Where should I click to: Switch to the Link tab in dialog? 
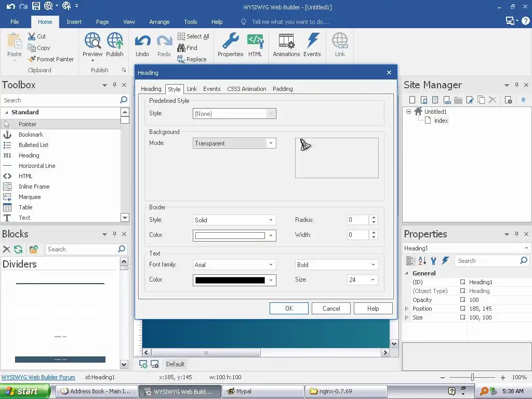[192, 89]
